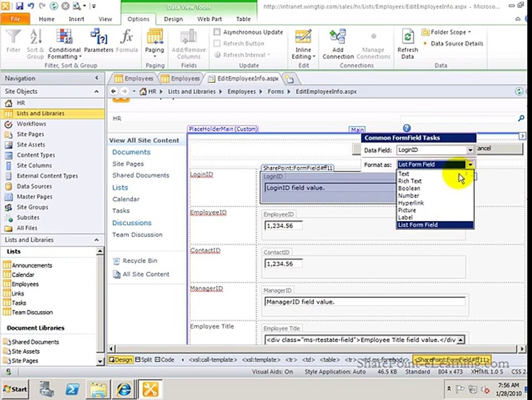The width and height of the screenshot is (532, 400).
Task: Open Windows Explorer from taskbar
Action: 98,389
